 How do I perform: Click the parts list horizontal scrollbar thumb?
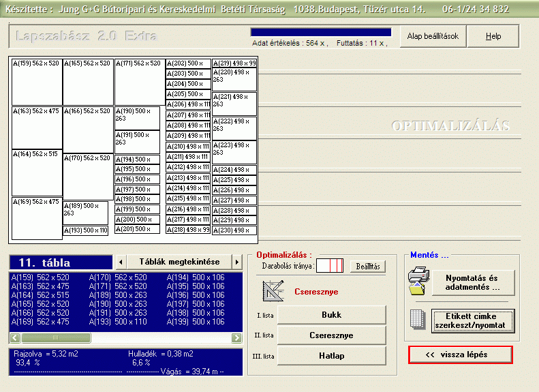56,337
